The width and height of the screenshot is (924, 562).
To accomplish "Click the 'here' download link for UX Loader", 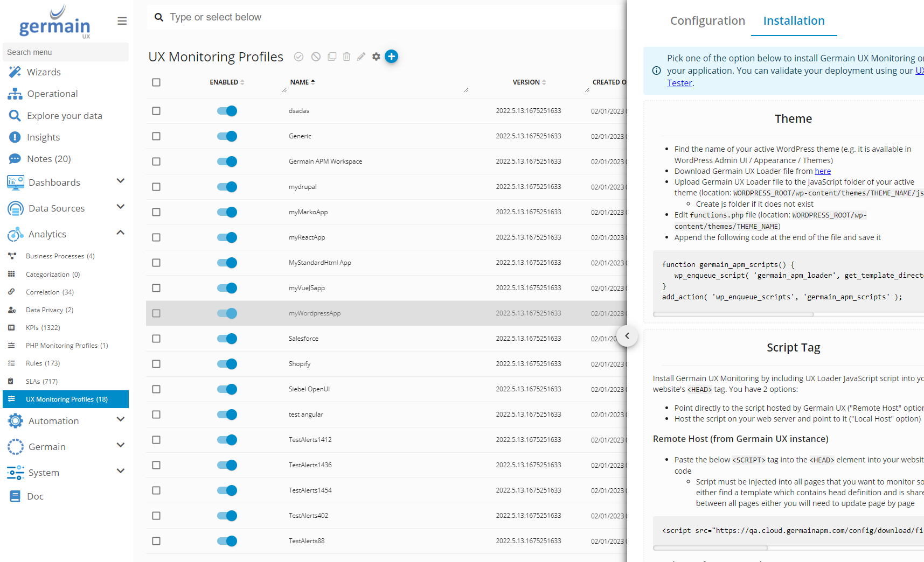I will (x=822, y=171).
